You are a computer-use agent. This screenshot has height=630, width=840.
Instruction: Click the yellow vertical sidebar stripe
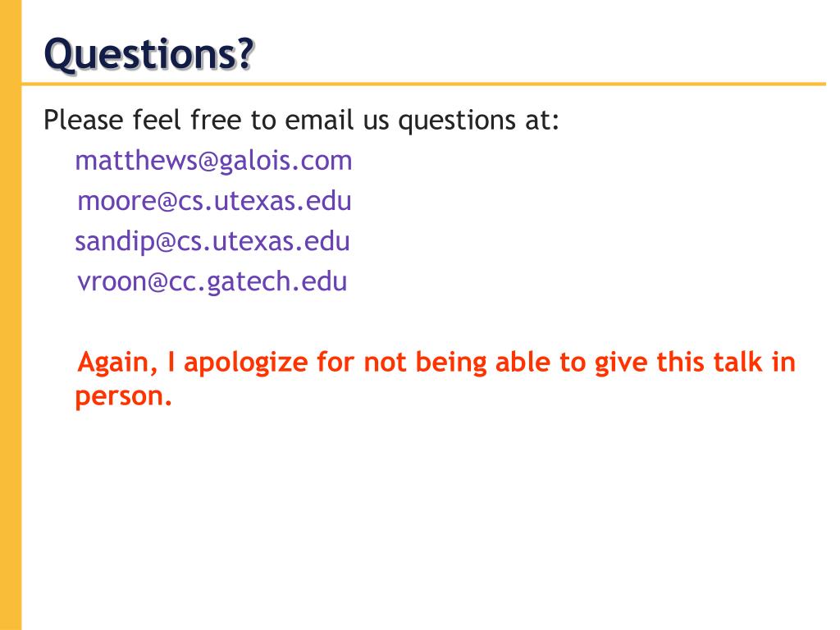pyautogui.click(x=11, y=315)
